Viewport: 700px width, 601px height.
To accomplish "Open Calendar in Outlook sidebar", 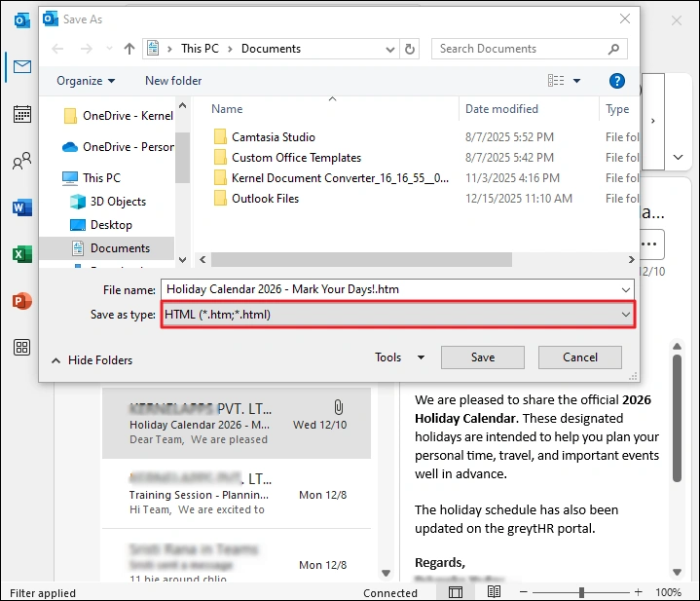I will (21, 114).
